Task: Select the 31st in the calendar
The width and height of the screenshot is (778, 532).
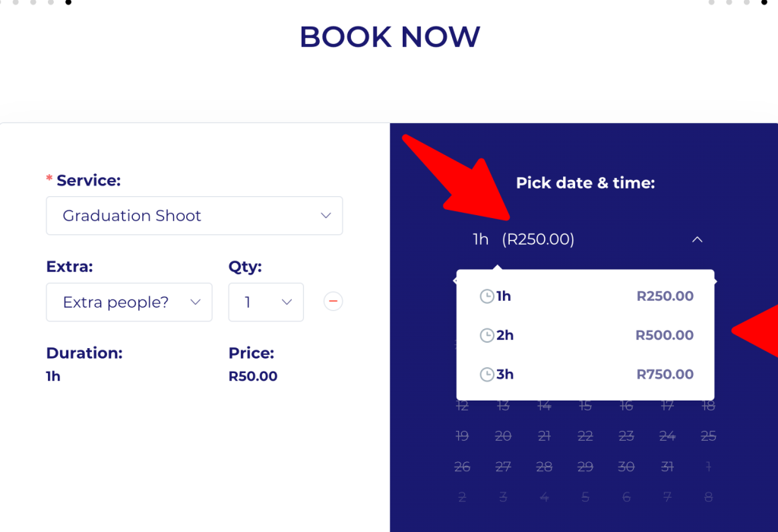Action: (x=667, y=467)
